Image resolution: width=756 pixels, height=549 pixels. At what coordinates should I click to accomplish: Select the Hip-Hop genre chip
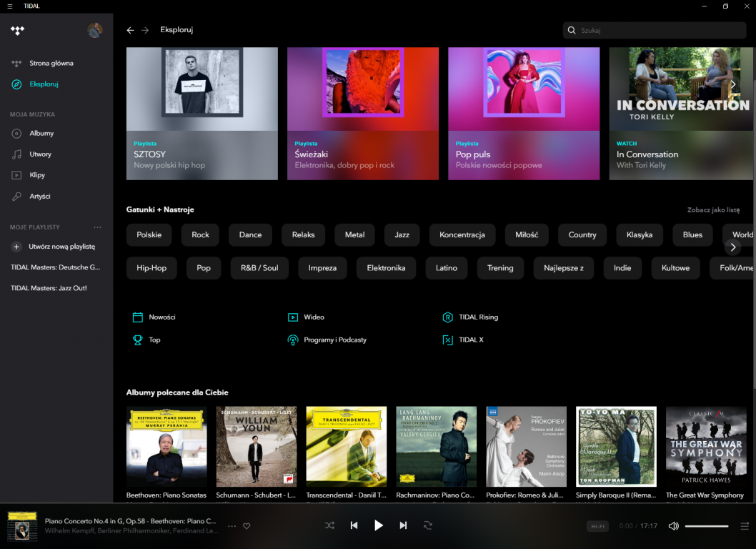tap(151, 268)
